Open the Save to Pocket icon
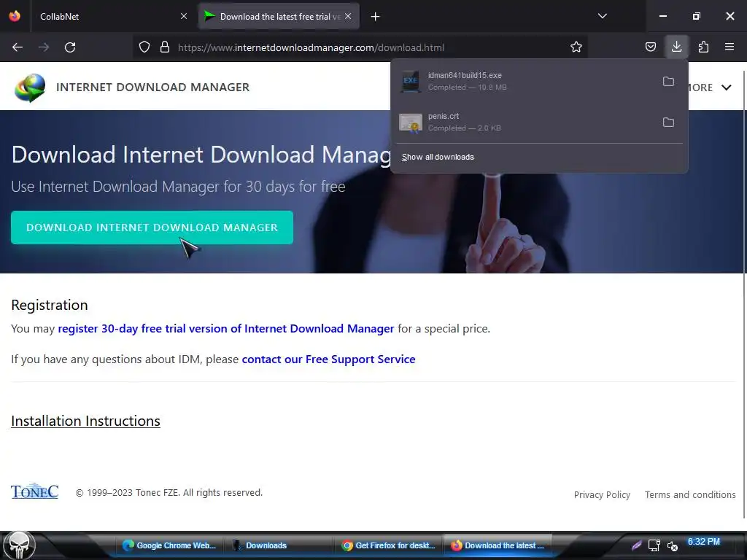This screenshot has width=747, height=560. [x=651, y=47]
